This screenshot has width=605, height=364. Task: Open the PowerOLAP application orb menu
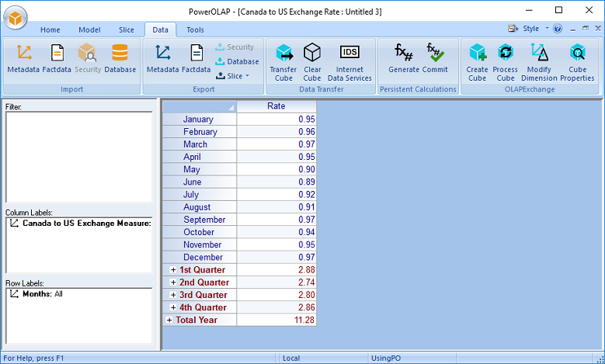tap(16, 18)
